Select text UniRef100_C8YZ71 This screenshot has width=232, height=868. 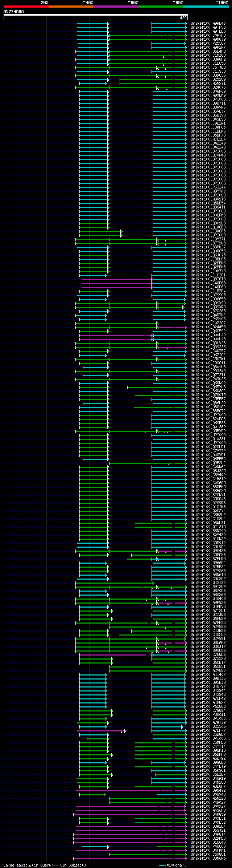coord(208,239)
